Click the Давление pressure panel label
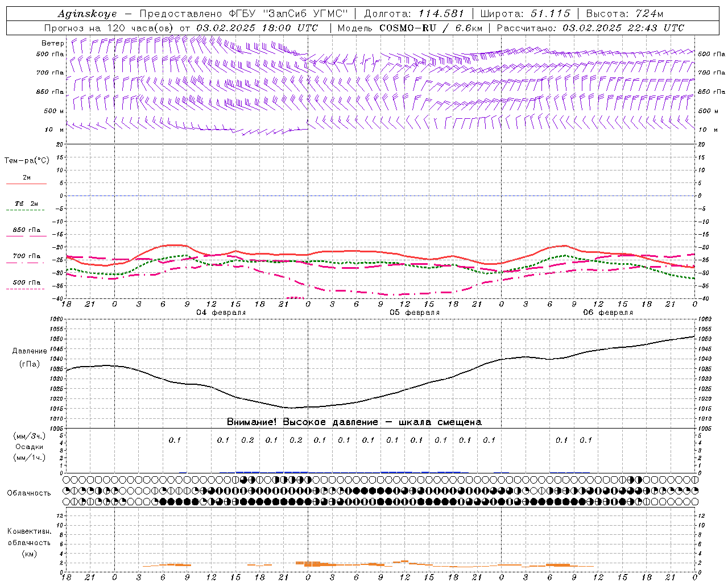This screenshot has height=582, width=728. pyautogui.click(x=30, y=351)
